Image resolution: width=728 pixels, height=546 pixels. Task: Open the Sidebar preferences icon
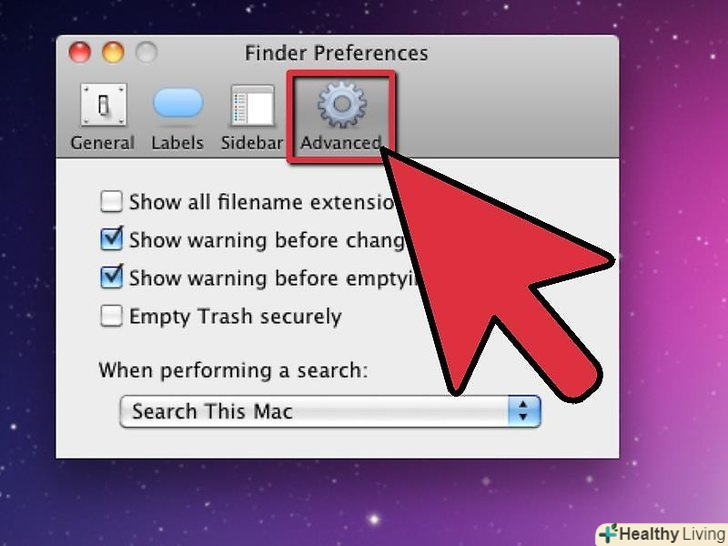[252, 105]
